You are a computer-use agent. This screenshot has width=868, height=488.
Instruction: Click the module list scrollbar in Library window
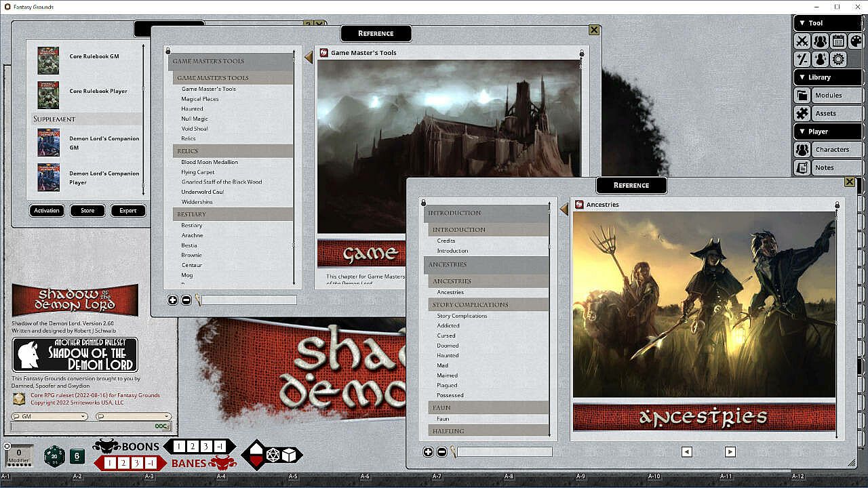coord(143,119)
